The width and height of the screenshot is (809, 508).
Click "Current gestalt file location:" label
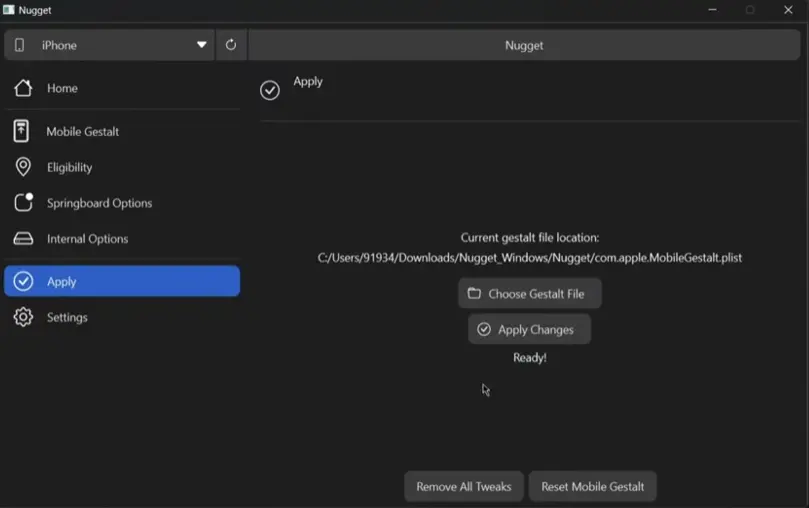point(529,238)
